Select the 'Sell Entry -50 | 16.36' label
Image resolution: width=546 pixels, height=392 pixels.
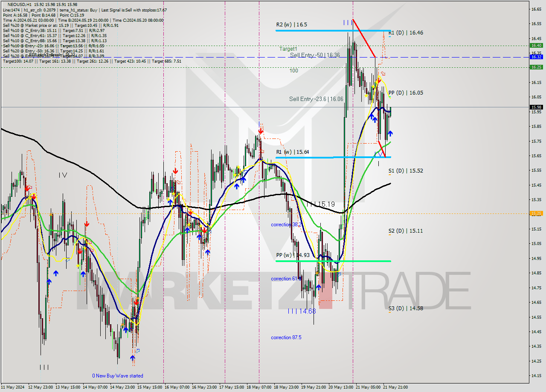(315, 55)
